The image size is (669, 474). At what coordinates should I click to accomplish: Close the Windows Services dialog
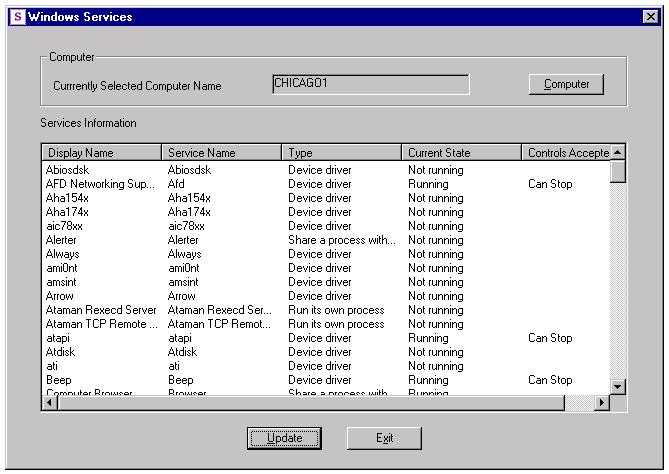pos(651,17)
